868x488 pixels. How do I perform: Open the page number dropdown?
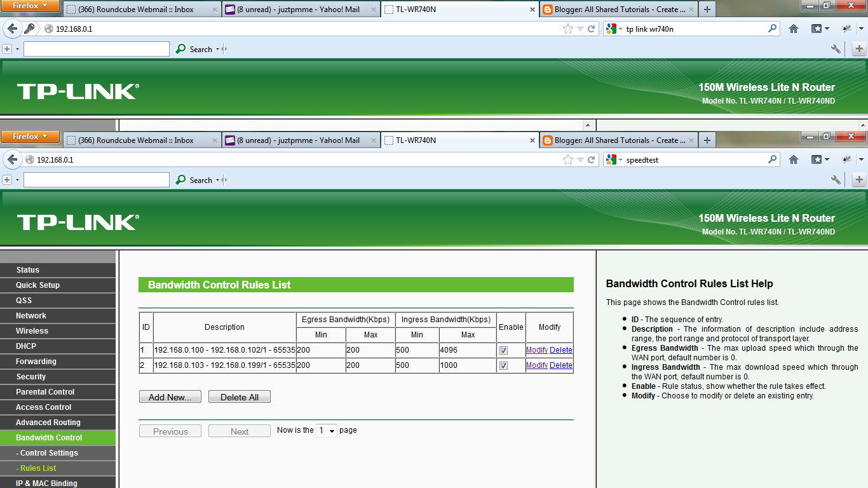click(x=326, y=431)
